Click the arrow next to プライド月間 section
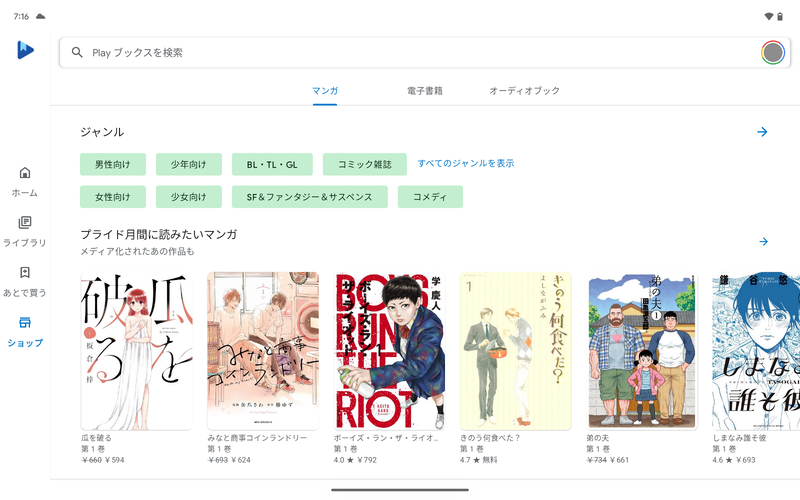Image resolution: width=800 pixels, height=500 pixels. point(763,241)
